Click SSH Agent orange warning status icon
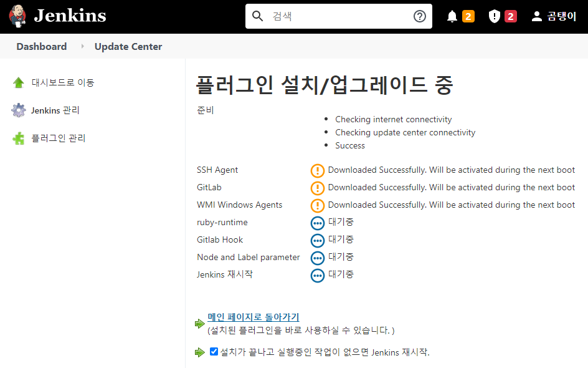This screenshot has width=588, height=368. click(317, 170)
